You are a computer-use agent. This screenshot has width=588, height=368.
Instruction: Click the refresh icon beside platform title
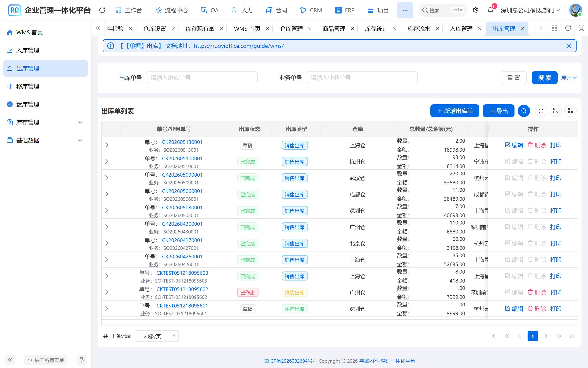tap(102, 10)
